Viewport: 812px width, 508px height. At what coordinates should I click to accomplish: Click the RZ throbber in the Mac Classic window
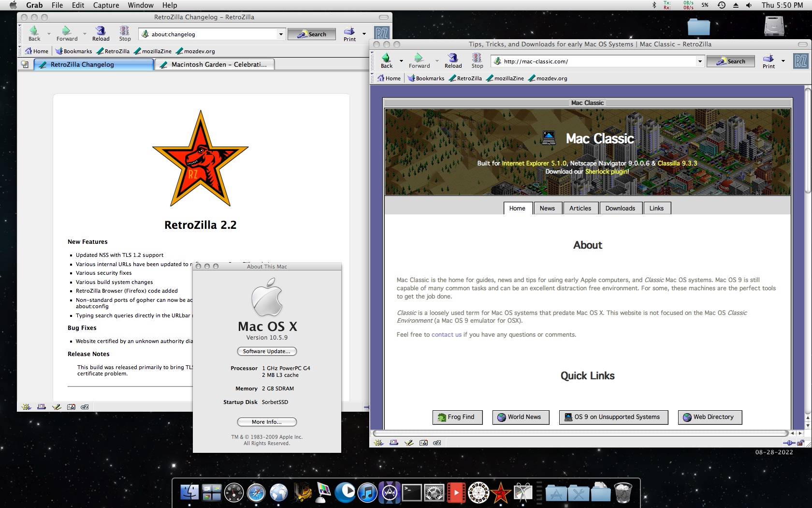click(x=800, y=61)
